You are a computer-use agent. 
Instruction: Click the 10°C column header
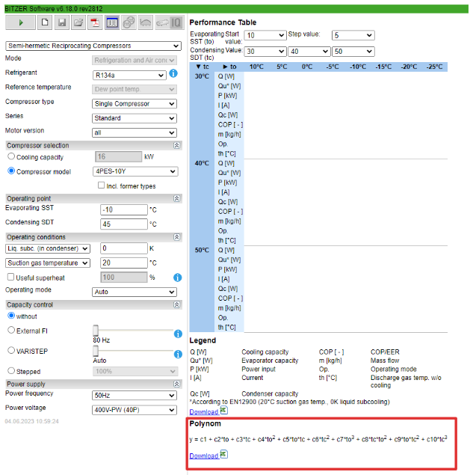(x=256, y=67)
